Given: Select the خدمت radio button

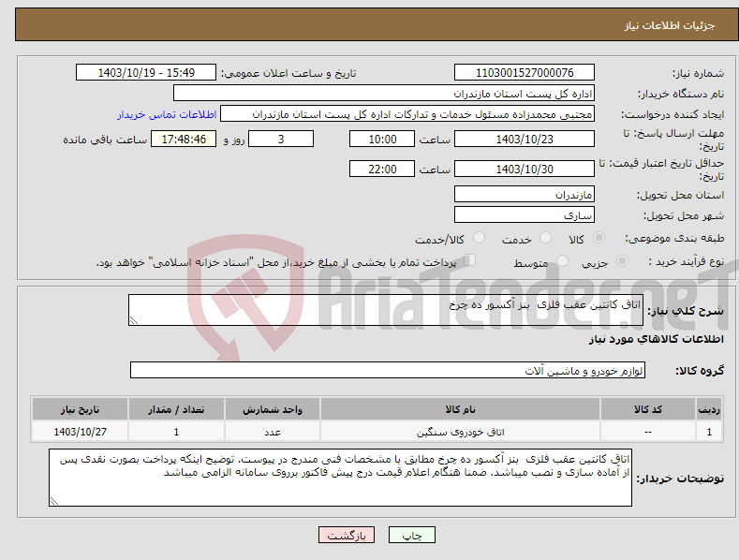Looking at the screenshot, I should point(545,238).
